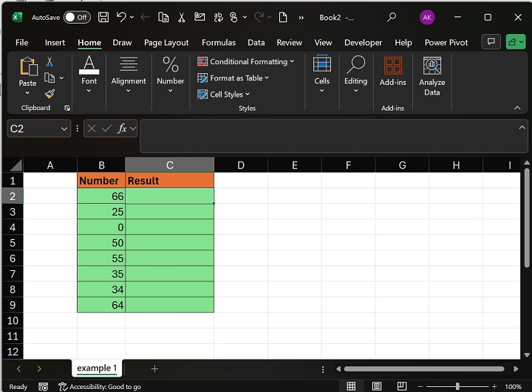Toggle the AutoSave switch
Image resolution: width=532 pixels, height=392 pixels.
pos(77,17)
